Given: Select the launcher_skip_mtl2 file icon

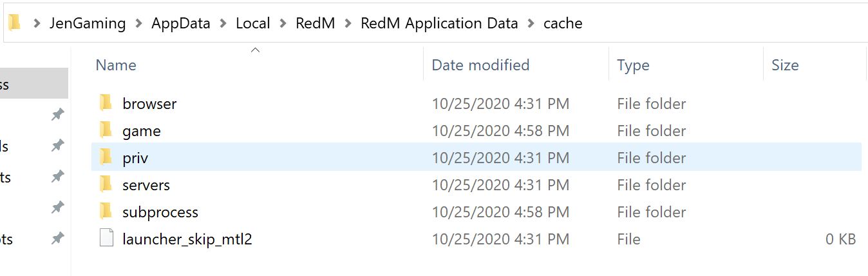Looking at the screenshot, I should tap(106, 239).
